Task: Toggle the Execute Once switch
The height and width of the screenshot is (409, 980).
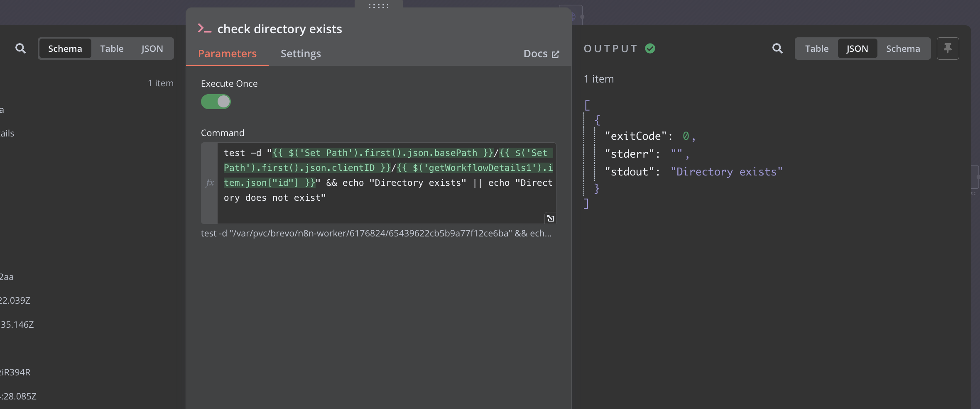Action: pyautogui.click(x=216, y=102)
